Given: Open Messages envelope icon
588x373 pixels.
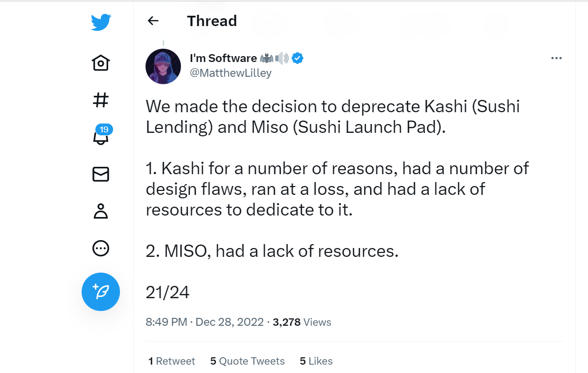Looking at the screenshot, I should tap(101, 175).
